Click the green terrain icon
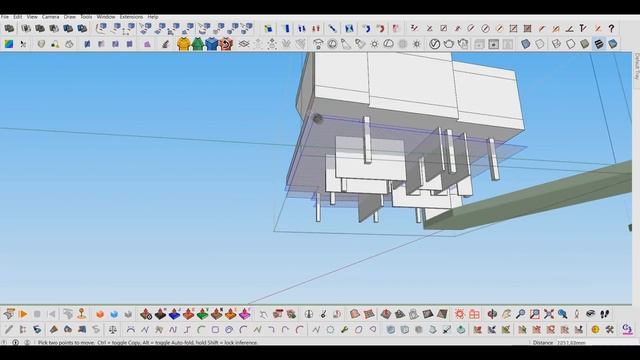 [x=202, y=314]
